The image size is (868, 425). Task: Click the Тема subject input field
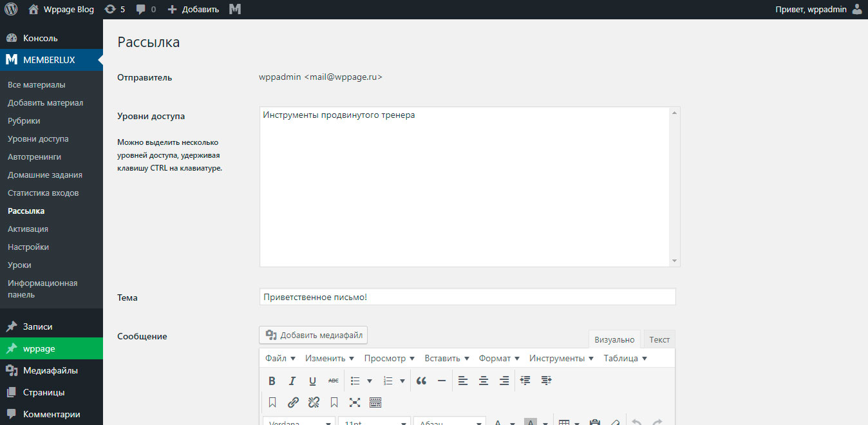467,297
